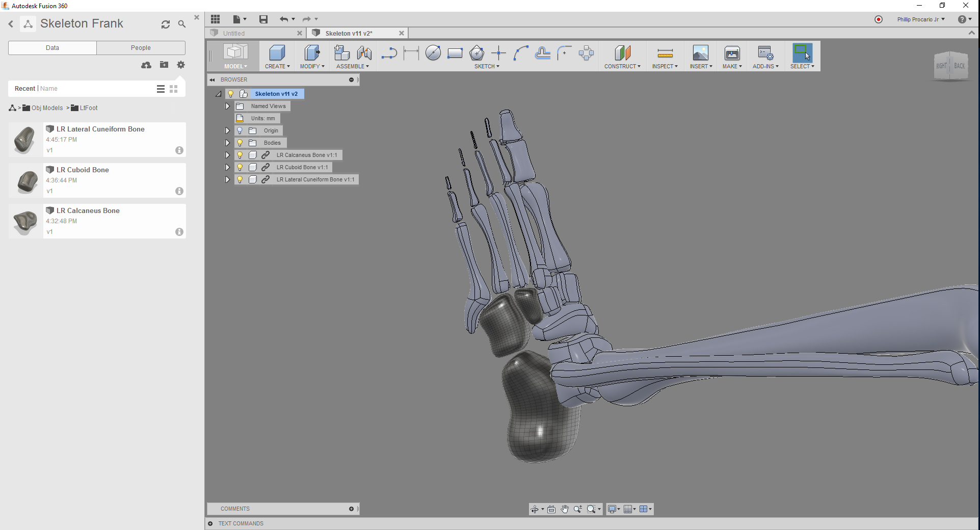Toggle visibility bulb of Origin folder
Viewport: 980px width, 530px height.
click(x=240, y=130)
